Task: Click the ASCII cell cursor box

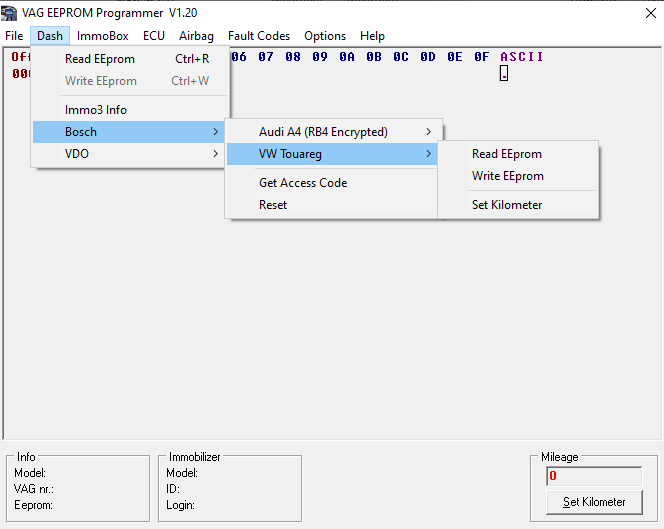Action: click(504, 73)
